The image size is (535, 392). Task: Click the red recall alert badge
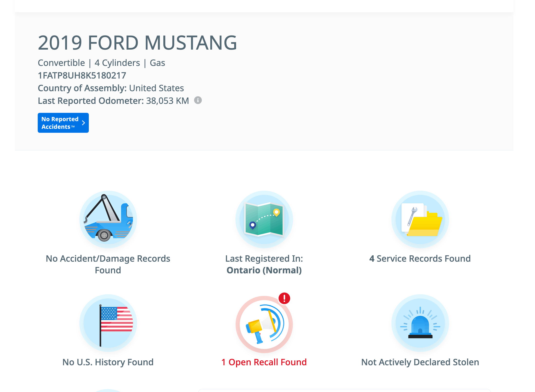pos(284,298)
